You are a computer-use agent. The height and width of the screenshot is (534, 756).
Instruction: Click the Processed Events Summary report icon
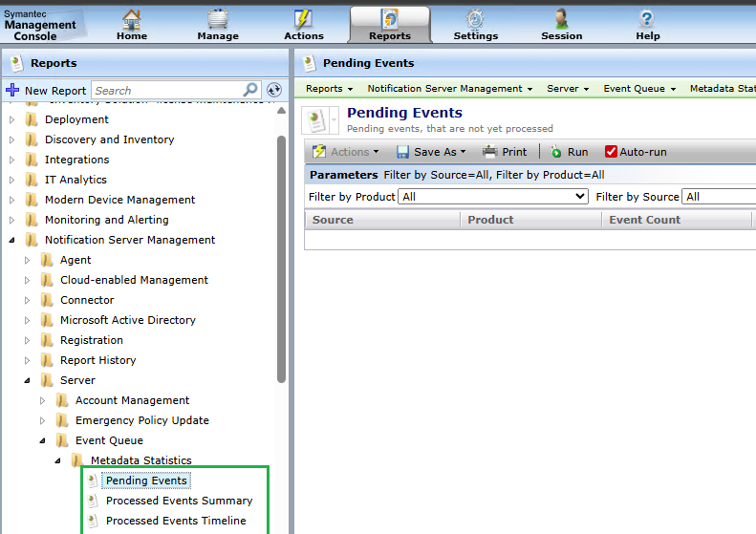click(93, 501)
